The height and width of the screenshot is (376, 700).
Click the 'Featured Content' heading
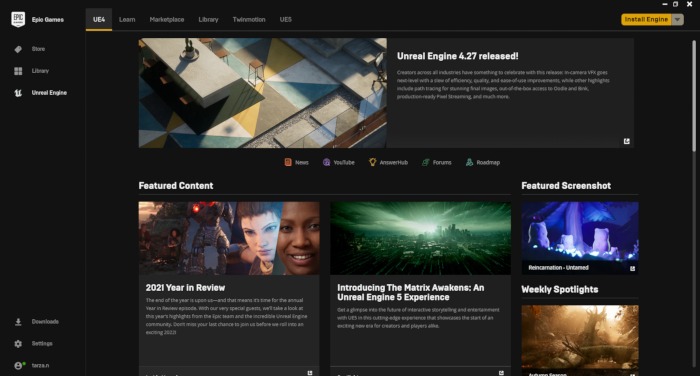coord(176,186)
